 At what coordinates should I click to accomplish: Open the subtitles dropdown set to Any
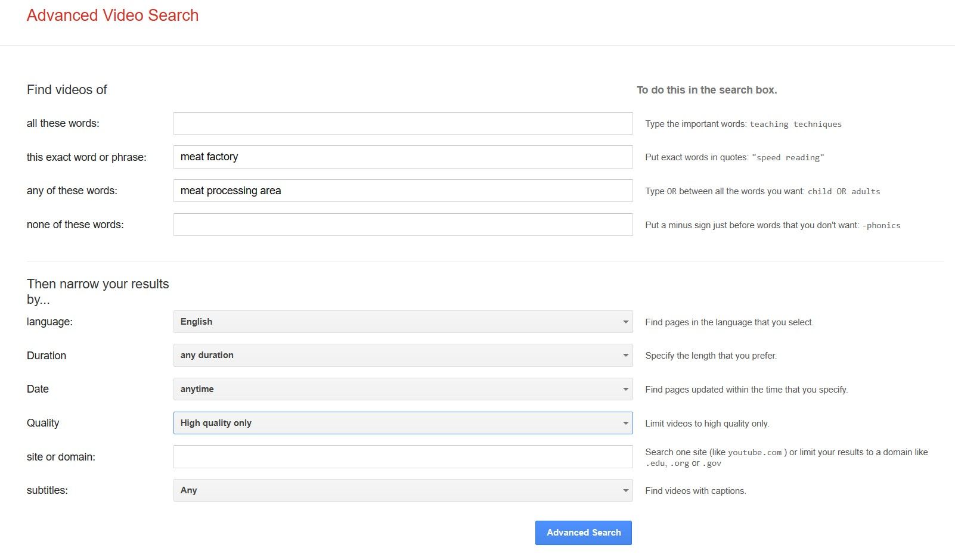(402, 490)
